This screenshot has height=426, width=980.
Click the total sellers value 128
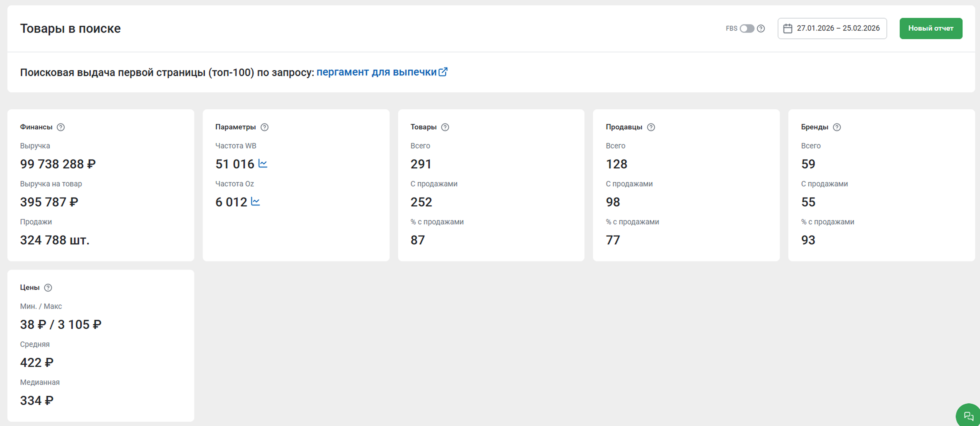[616, 164]
